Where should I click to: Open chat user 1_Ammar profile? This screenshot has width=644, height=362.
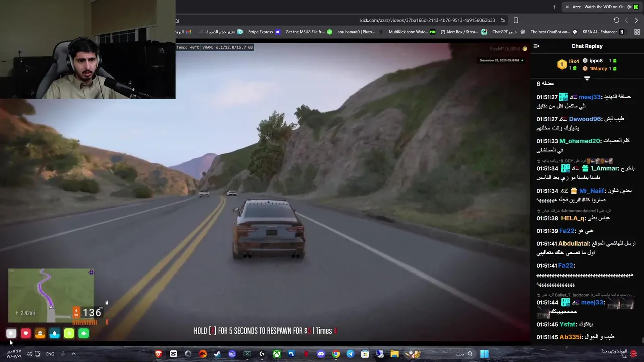[x=604, y=169]
